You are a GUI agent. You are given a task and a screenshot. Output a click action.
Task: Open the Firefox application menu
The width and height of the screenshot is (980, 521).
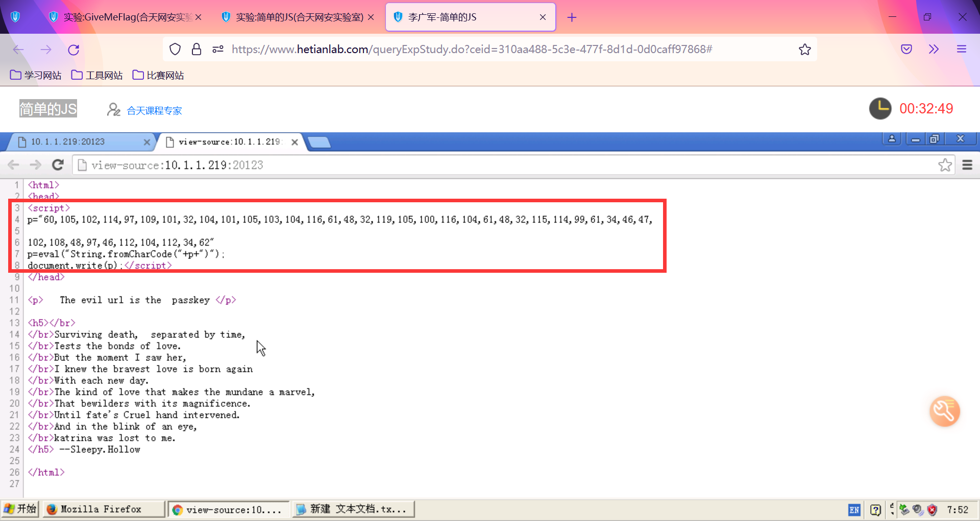click(962, 49)
